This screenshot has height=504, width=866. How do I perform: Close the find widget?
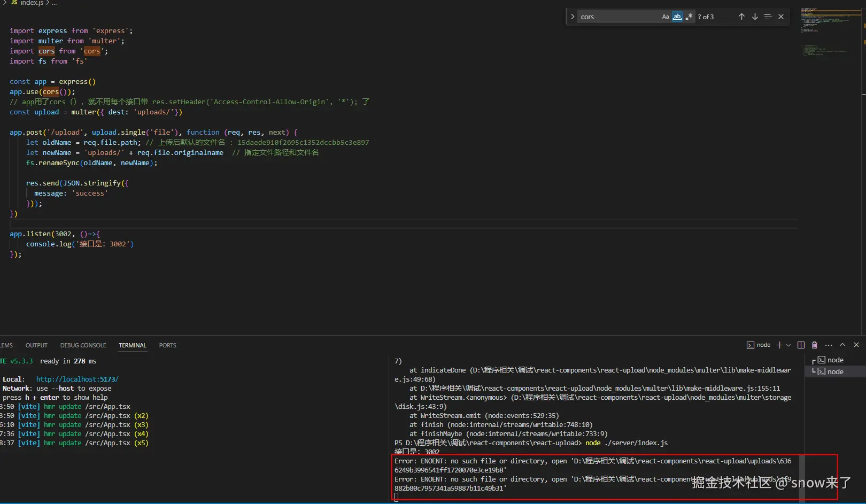pos(781,17)
